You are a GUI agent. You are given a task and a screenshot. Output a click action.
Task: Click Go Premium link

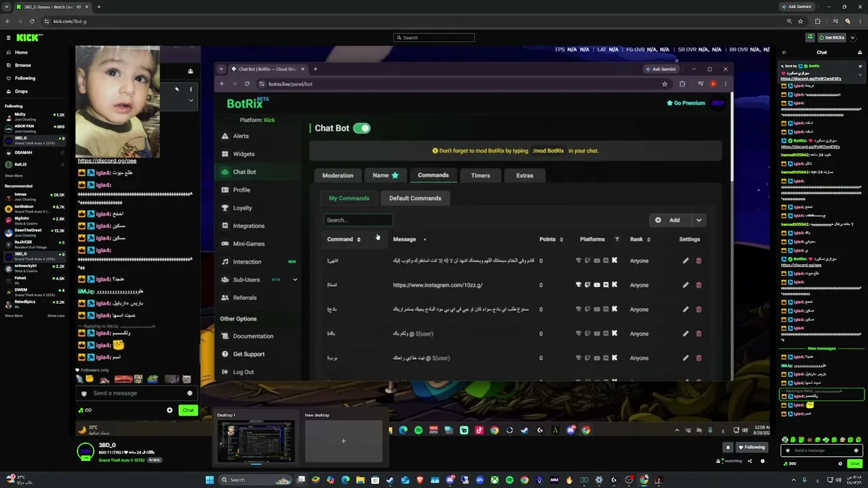686,103
